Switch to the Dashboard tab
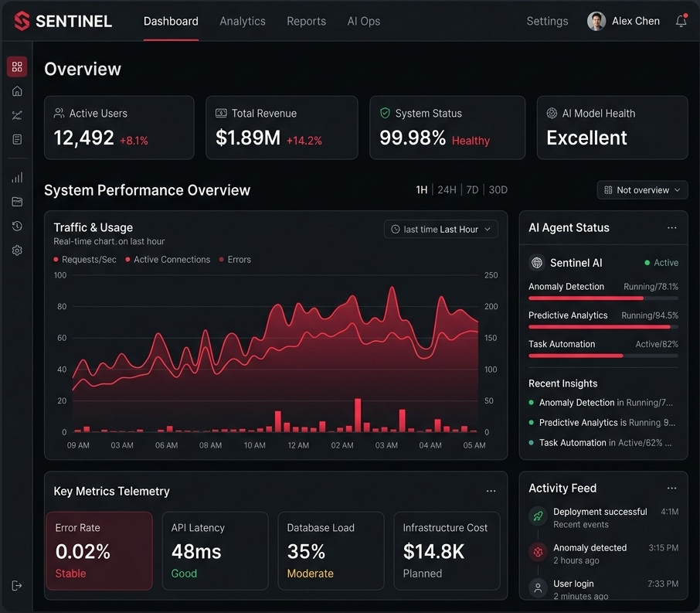Image resolution: width=700 pixels, height=613 pixels. click(x=171, y=21)
